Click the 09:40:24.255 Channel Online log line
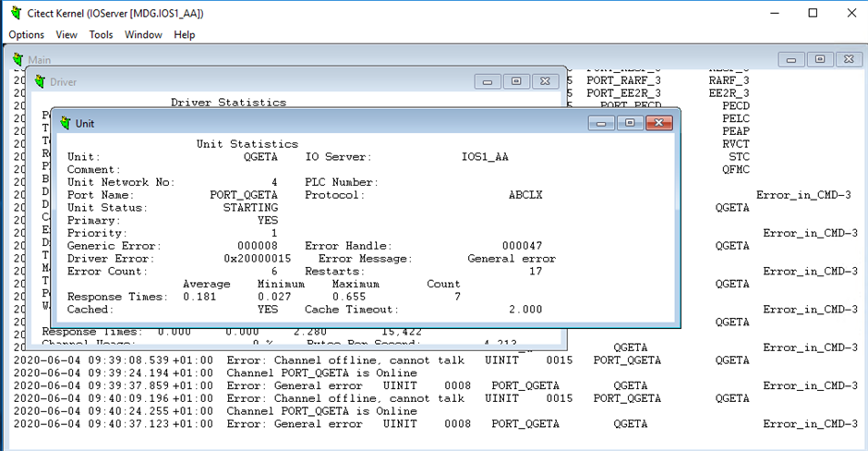Viewport: 868px width, 451px height. pos(215,411)
